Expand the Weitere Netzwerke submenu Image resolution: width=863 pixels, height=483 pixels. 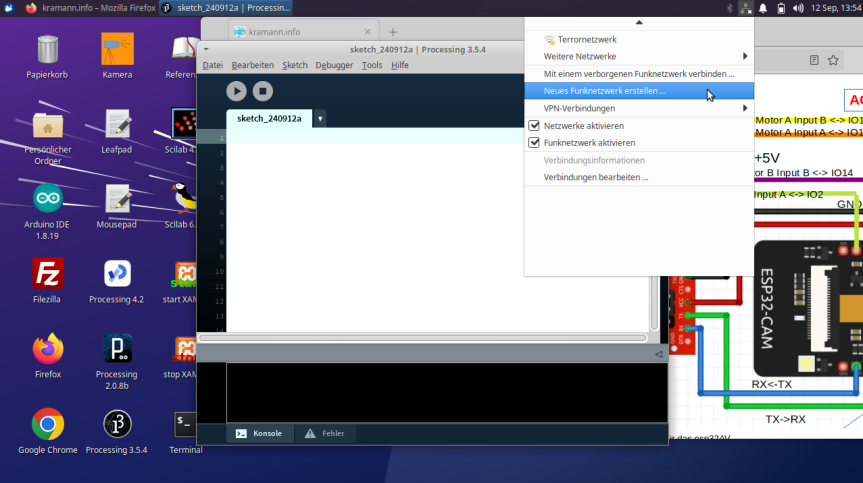pyautogui.click(x=639, y=56)
